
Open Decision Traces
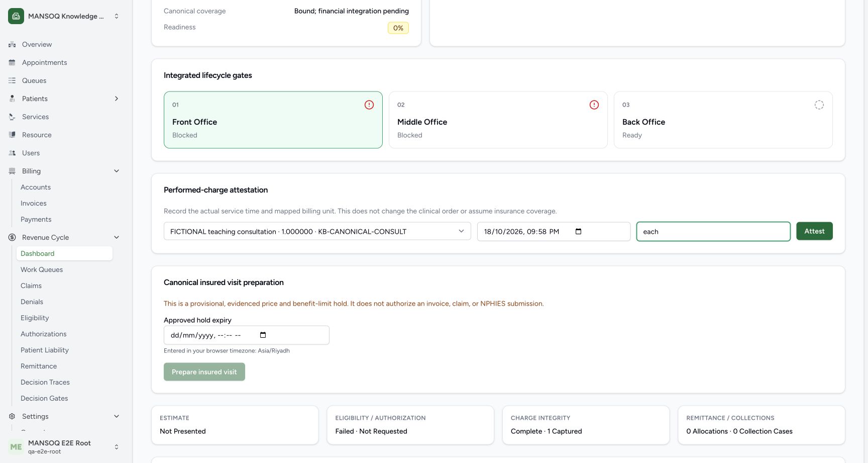[45, 382]
